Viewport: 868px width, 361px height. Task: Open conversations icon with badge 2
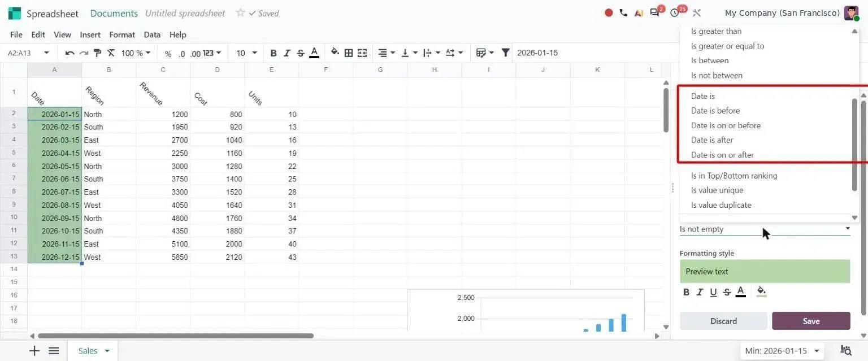pyautogui.click(x=656, y=12)
